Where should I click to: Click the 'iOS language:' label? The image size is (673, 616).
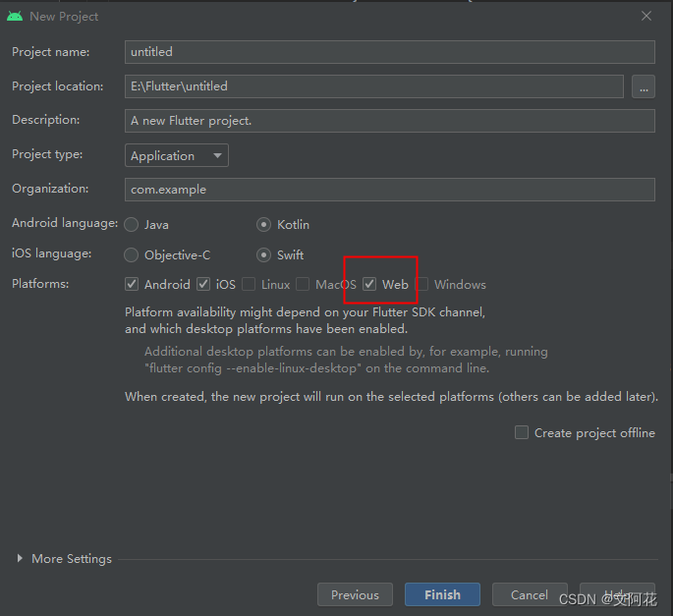coord(51,253)
